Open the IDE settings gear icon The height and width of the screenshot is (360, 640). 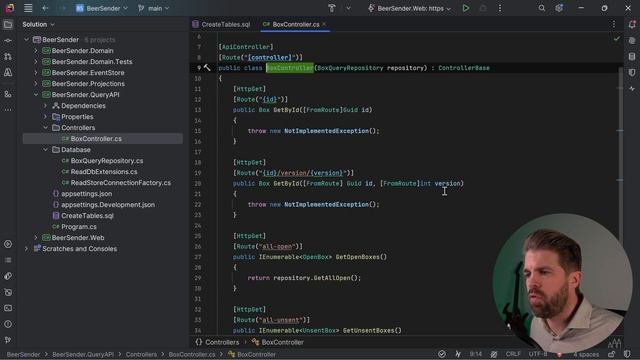point(559,8)
